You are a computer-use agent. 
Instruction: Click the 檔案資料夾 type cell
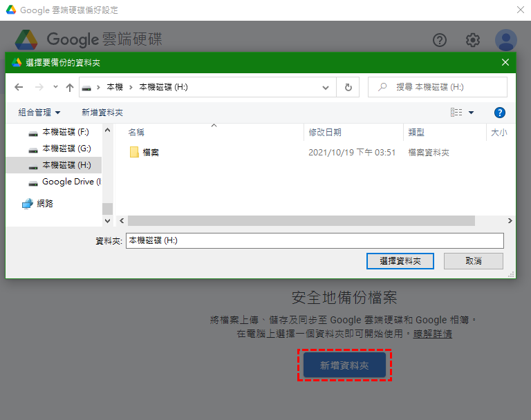(x=429, y=152)
